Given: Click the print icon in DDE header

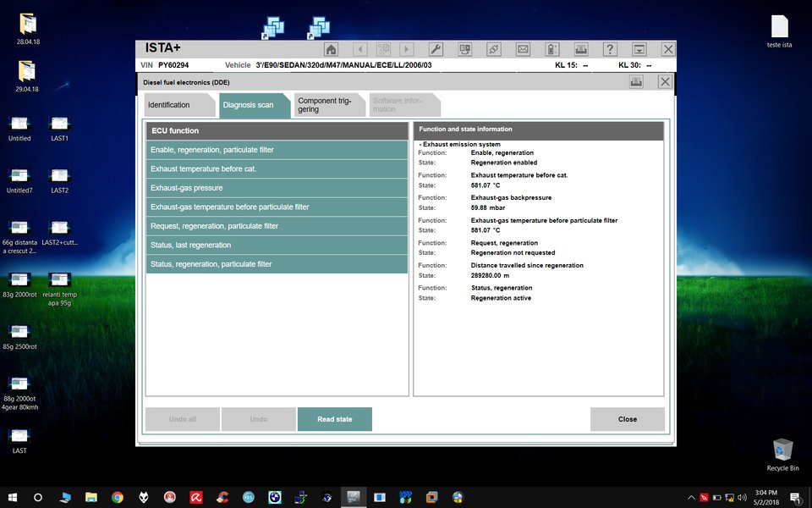Looking at the screenshot, I should 636,81.
